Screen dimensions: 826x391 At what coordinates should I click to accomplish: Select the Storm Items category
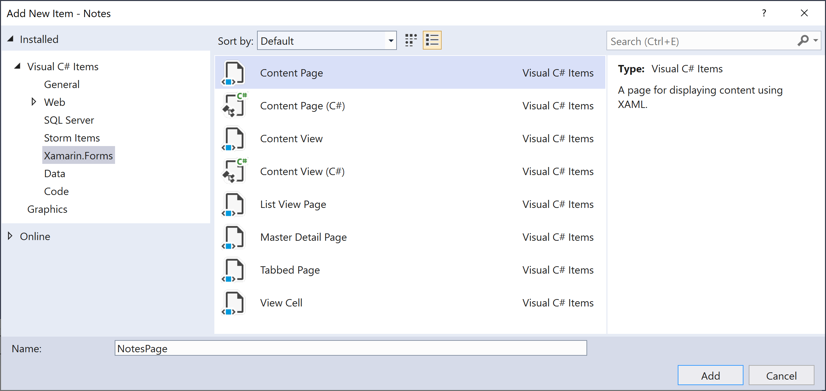coord(72,138)
